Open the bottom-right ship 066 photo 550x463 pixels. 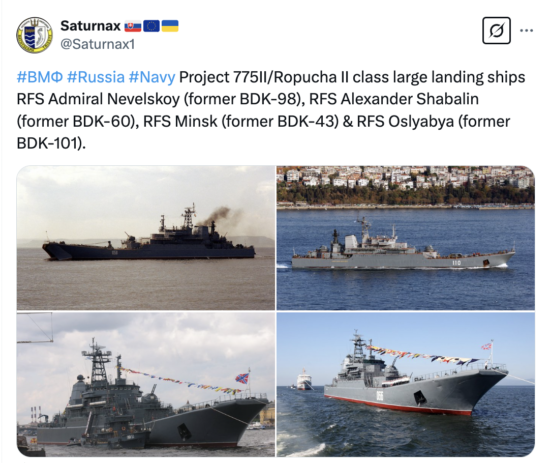click(405, 384)
